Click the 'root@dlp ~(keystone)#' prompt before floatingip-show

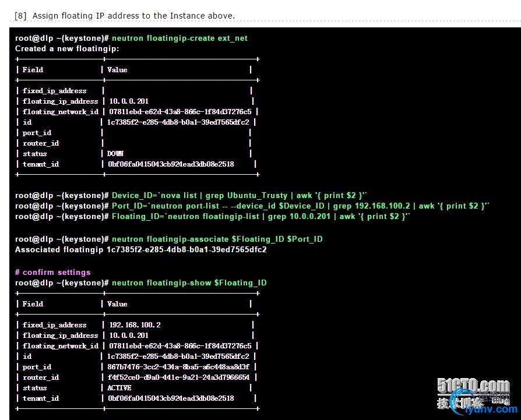pyautogui.click(x=62, y=283)
